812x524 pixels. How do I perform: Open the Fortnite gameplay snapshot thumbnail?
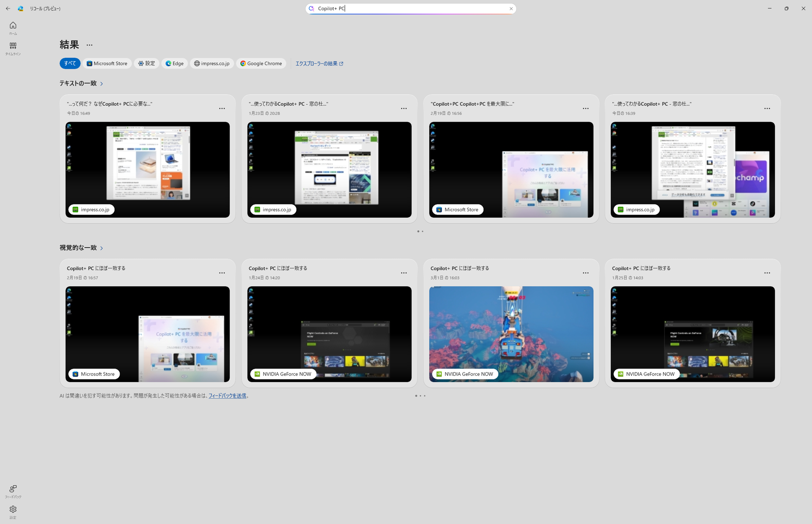[x=511, y=334]
